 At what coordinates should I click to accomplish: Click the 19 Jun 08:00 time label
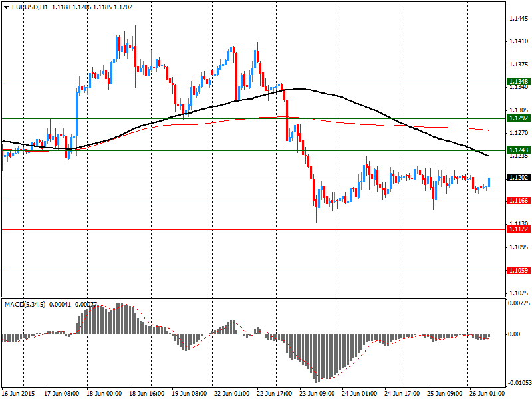(x=190, y=394)
